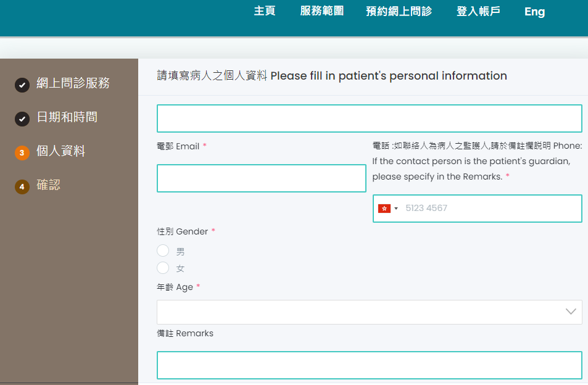Select the 男 gender radio button
The height and width of the screenshot is (385, 588).
(x=163, y=250)
